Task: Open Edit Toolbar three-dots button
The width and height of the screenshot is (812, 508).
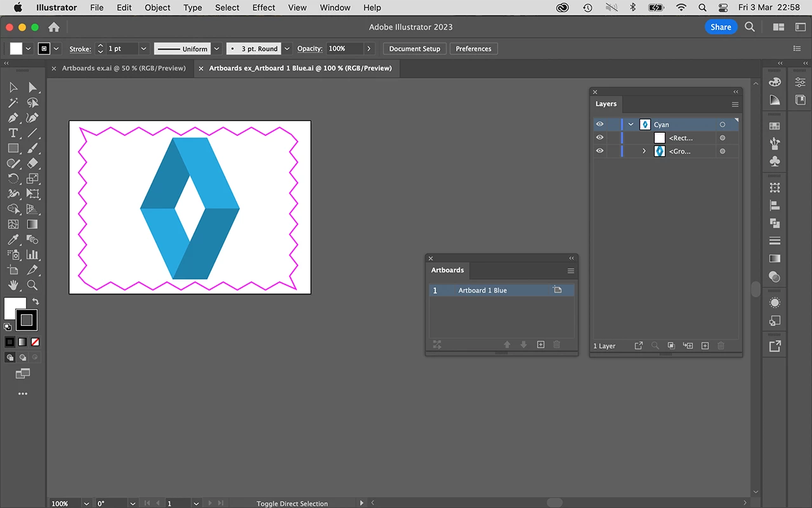Action: 23,394
